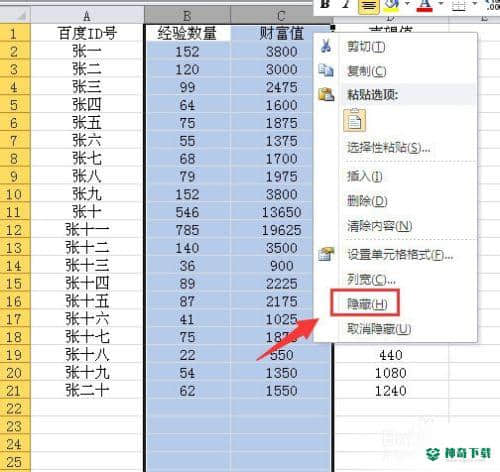
Task: Expand the fill color dropdown arrow
Action: click(407, 4)
